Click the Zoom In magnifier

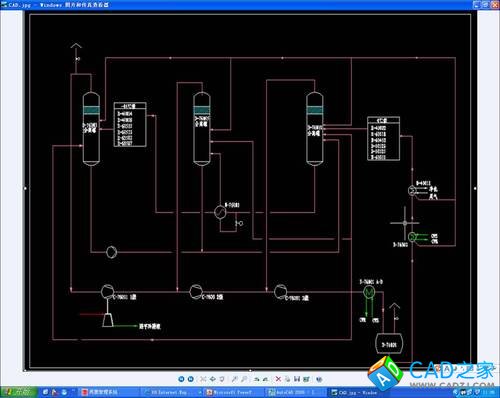coord(235,379)
